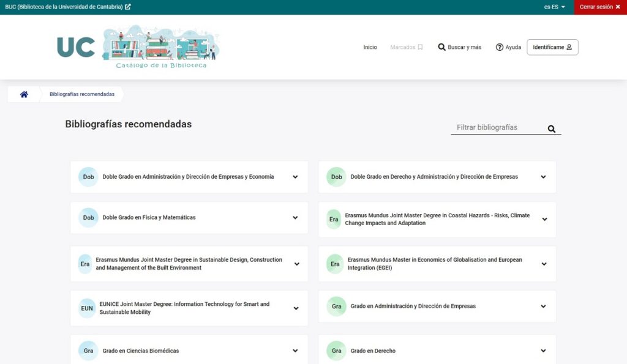Screen dimensions: 627x364
Task: Expand the Grado en Derecho bibliography
Action: [543, 351]
